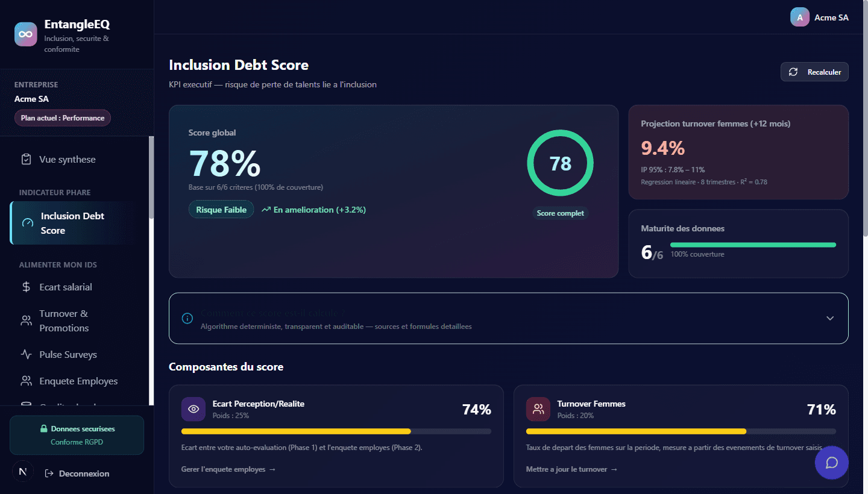Follow the Mettre a jour le turnover link
This screenshot has width=868, height=494.
(x=572, y=469)
